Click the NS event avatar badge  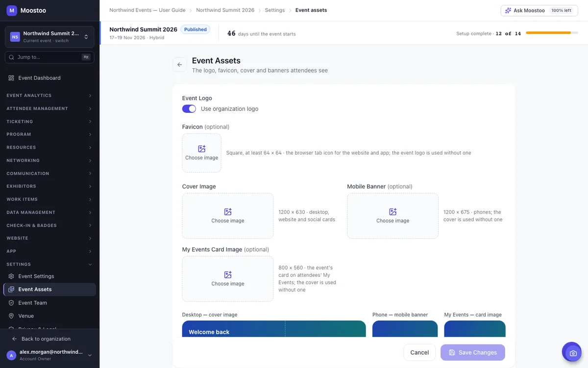pyautogui.click(x=15, y=37)
